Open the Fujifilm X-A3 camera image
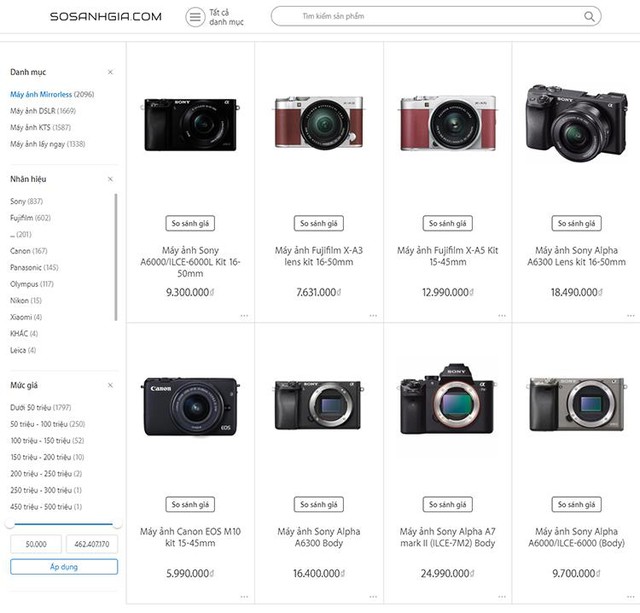 coord(319,122)
